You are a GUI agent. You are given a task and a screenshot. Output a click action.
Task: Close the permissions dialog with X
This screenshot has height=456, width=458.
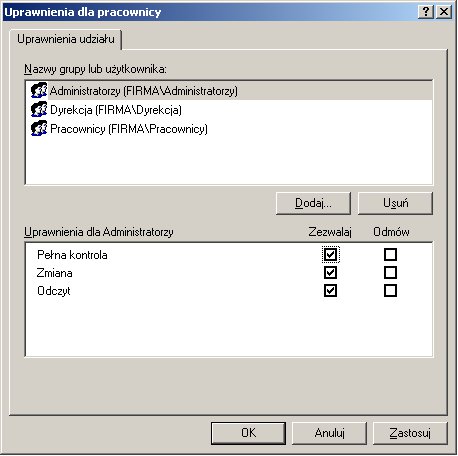(x=444, y=12)
